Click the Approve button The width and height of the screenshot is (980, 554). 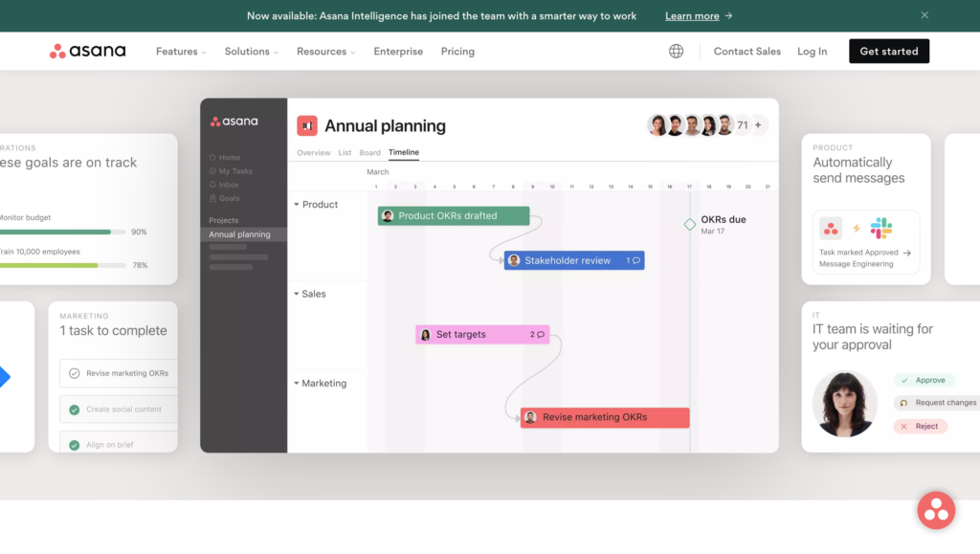pos(924,380)
